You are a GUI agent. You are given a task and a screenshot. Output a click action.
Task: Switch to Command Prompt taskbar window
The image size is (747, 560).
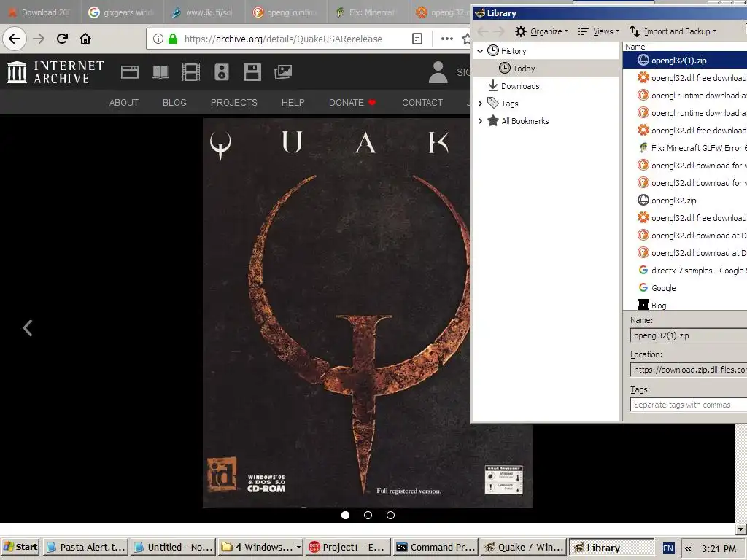pyautogui.click(x=436, y=547)
